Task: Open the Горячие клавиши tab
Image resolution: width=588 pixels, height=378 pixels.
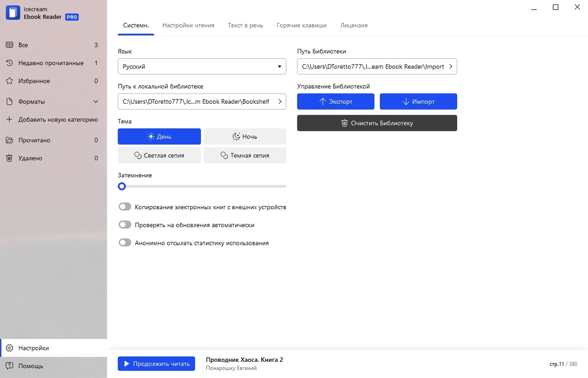Action: point(301,25)
